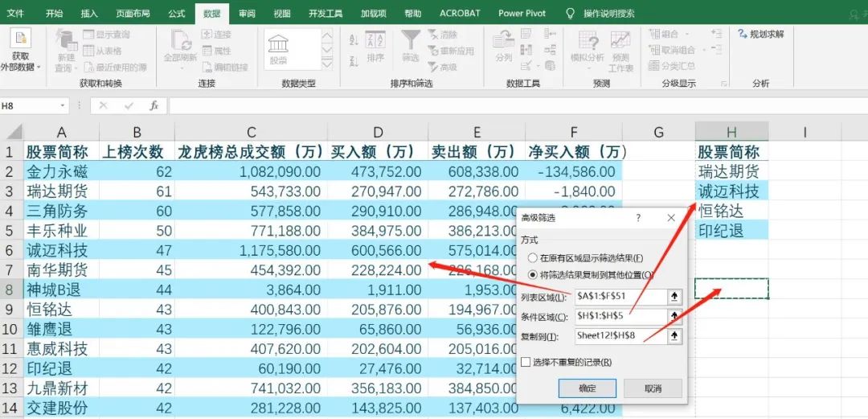868x419 pixels.
Task: Open 高级 advanced filter
Action: [x=443, y=67]
